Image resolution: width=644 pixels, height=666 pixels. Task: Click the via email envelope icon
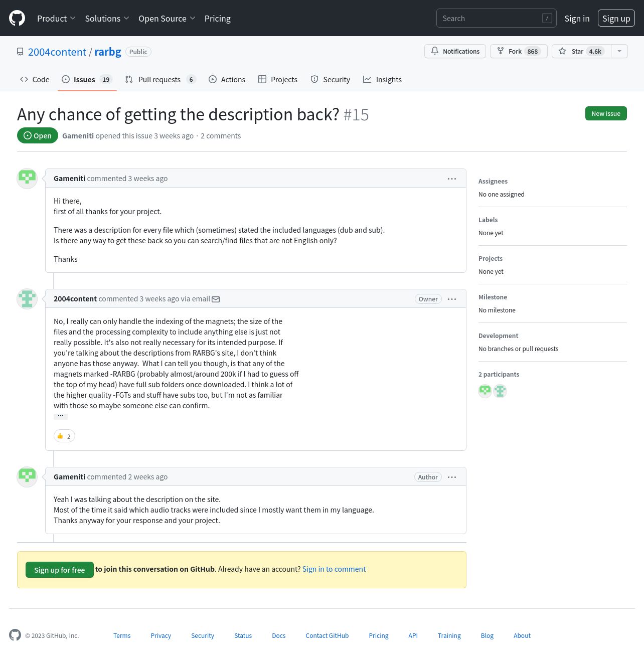(216, 299)
